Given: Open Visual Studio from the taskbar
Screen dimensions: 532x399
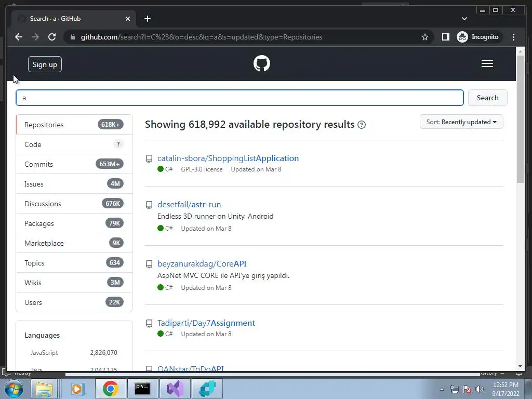Looking at the screenshot, I should point(175,389).
